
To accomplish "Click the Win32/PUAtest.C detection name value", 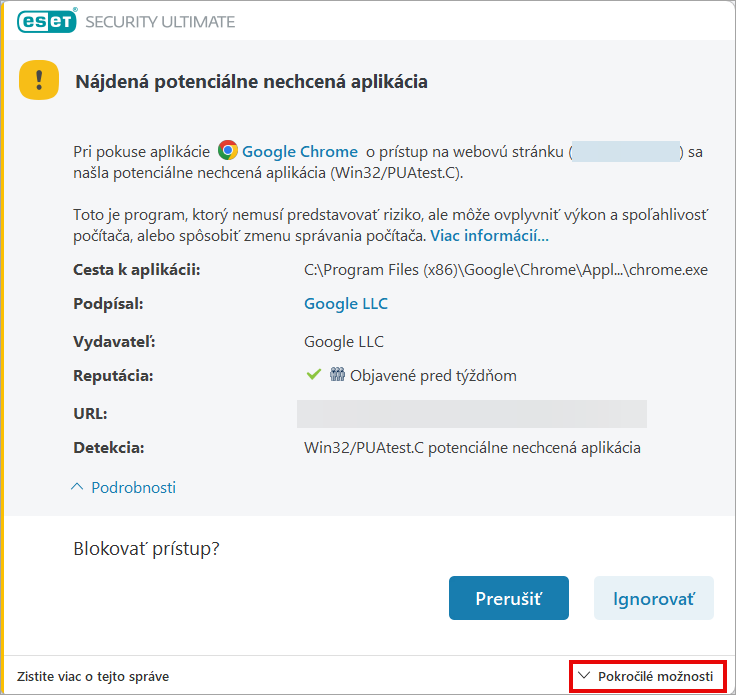I will pyautogui.click(x=472, y=447).
